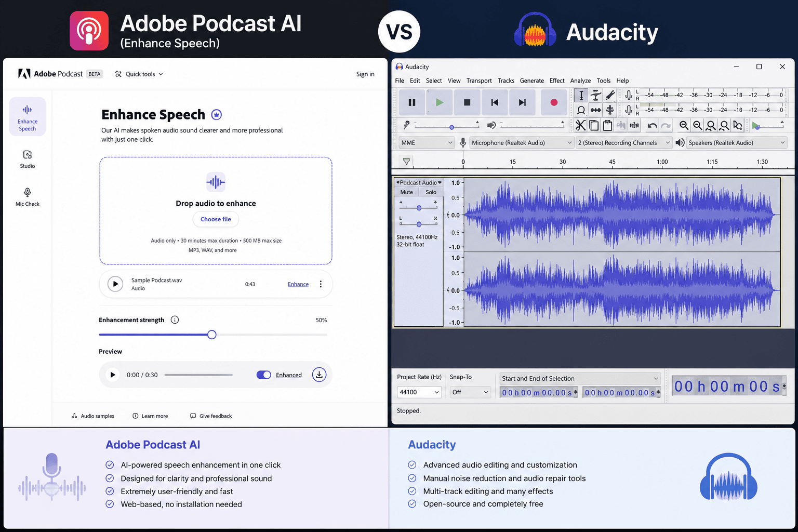798x532 pixels.
Task: Open Studio in the Adobe Podcast sidebar
Action: tap(28, 159)
